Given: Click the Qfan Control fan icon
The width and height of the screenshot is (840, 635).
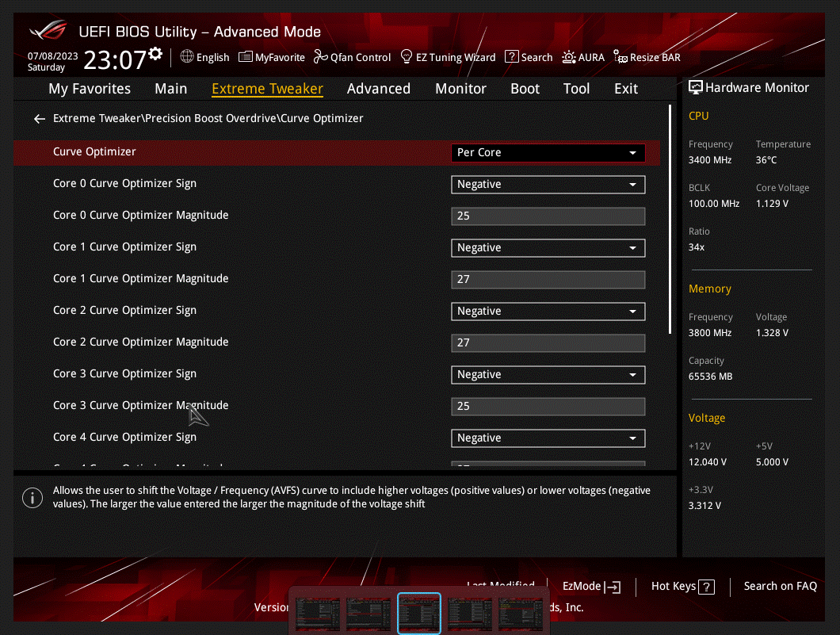Looking at the screenshot, I should [x=320, y=56].
